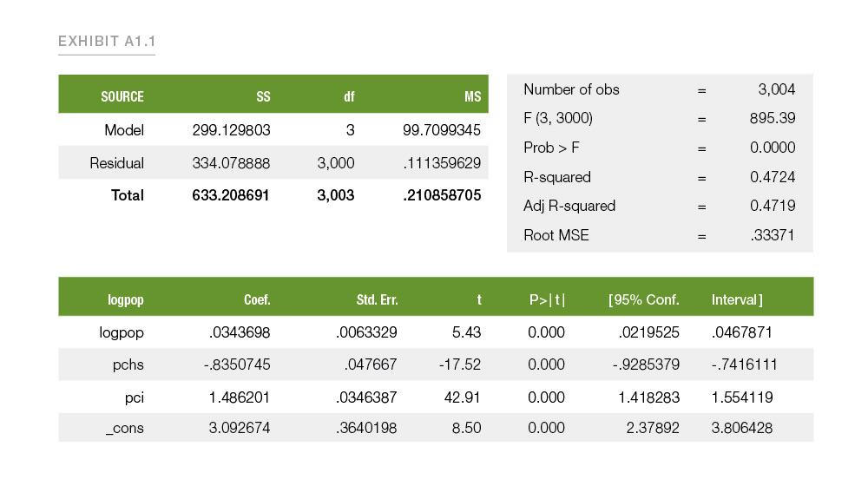Screen dimensions: 868x486
Task: Click the MS column header
Action: [x=472, y=96]
